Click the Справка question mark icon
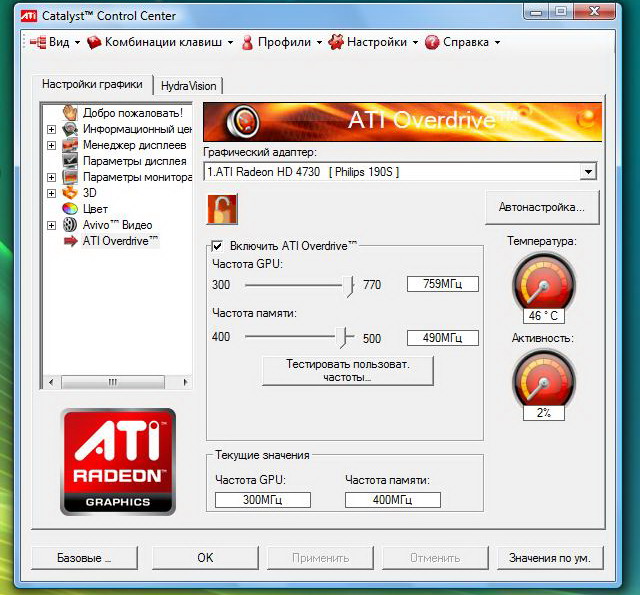Viewport: 640px width, 595px height. (432, 42)
